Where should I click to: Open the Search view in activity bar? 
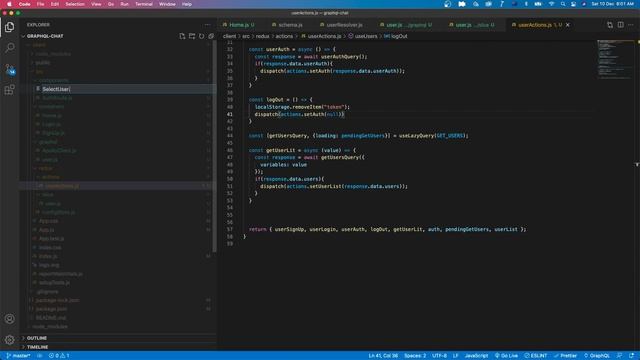[9, 48]
